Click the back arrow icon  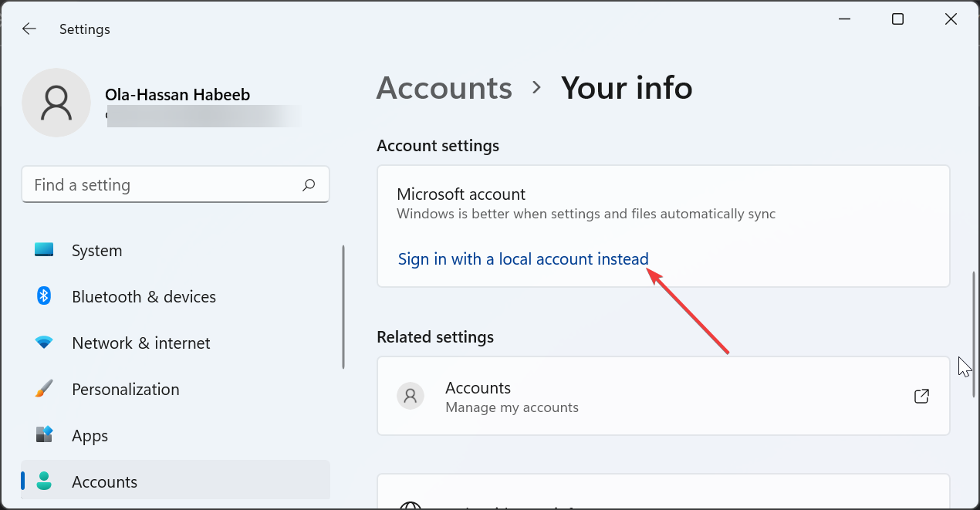(29, 29)
